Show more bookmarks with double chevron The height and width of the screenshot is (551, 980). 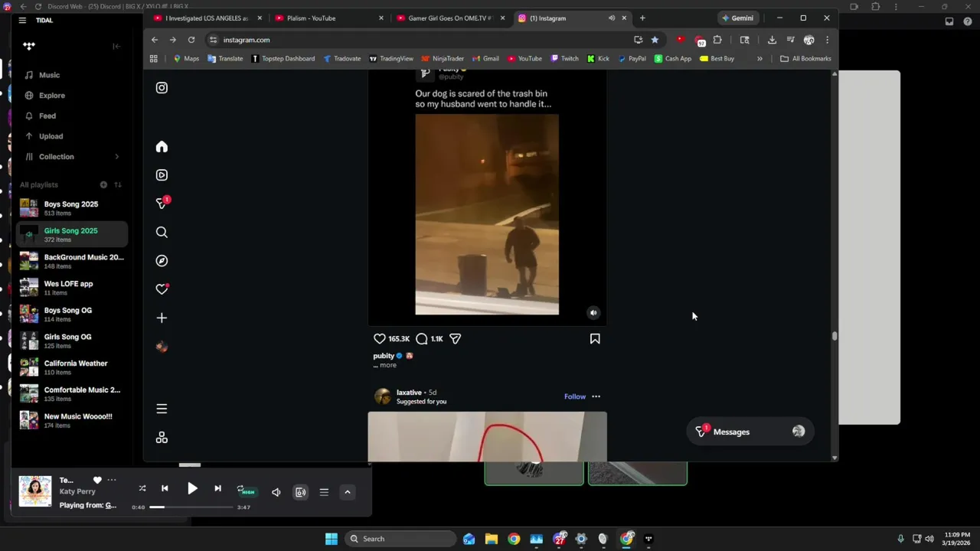(759, 59)
